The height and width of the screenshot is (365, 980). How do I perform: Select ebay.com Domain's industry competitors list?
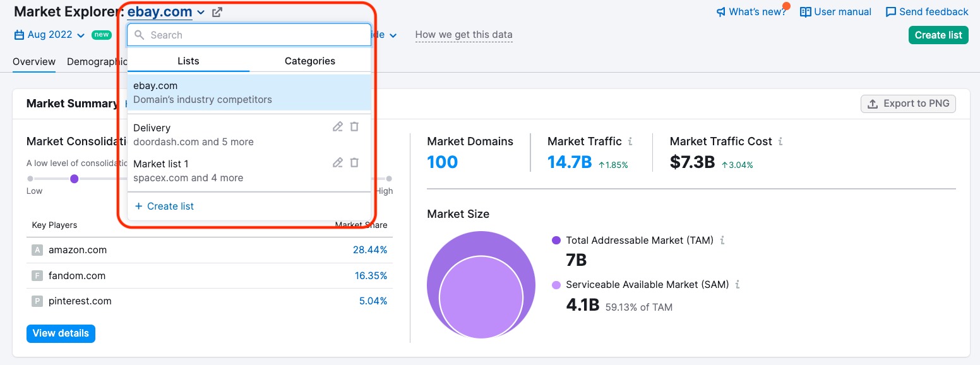click(249, 92)
